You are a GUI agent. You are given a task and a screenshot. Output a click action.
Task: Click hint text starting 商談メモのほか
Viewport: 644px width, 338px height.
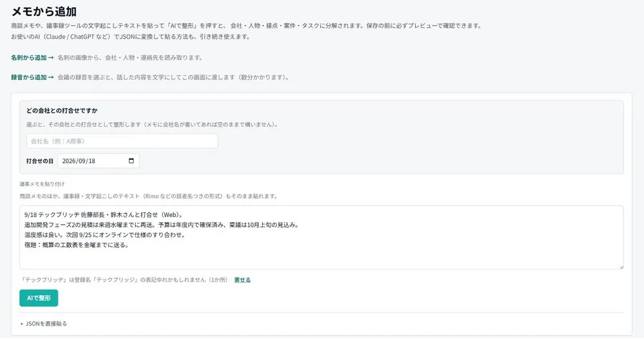click(x=148, y=196)
